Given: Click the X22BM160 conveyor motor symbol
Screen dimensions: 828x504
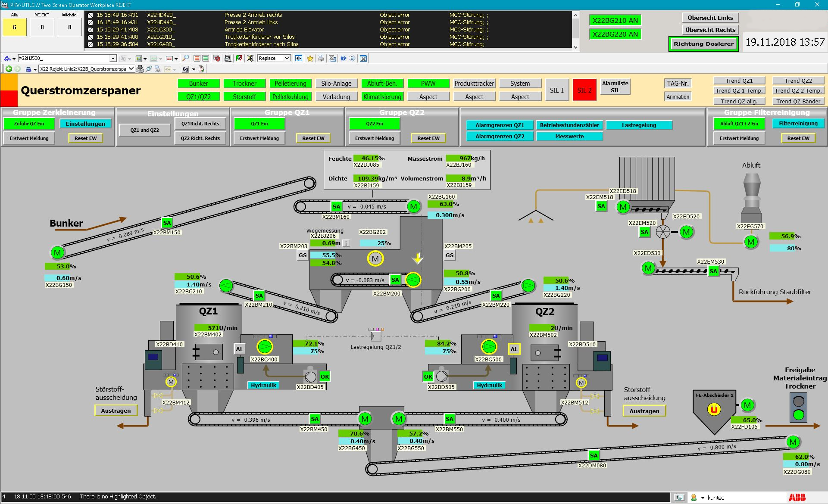Looking at the screenshot, I should 413,207.
